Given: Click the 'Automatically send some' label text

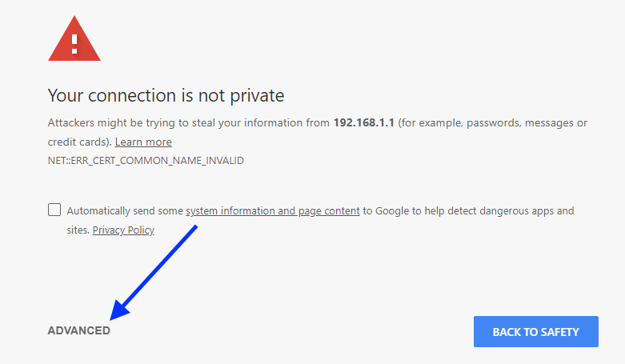Looking at the screenshot, I should coord(125,211).
